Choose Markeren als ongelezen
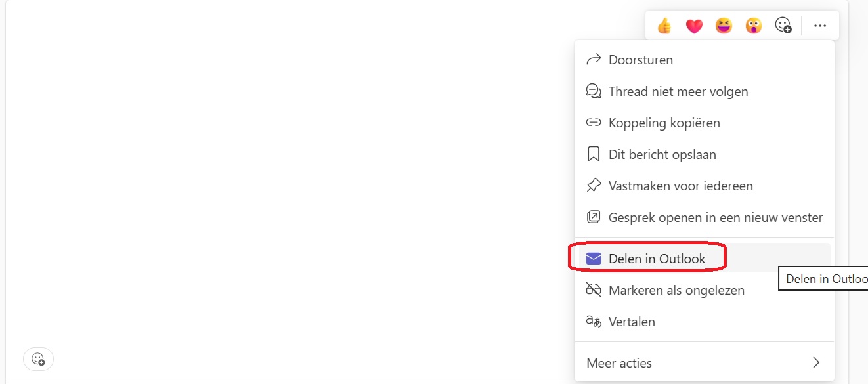868x384 pixels. coord(676,290)
